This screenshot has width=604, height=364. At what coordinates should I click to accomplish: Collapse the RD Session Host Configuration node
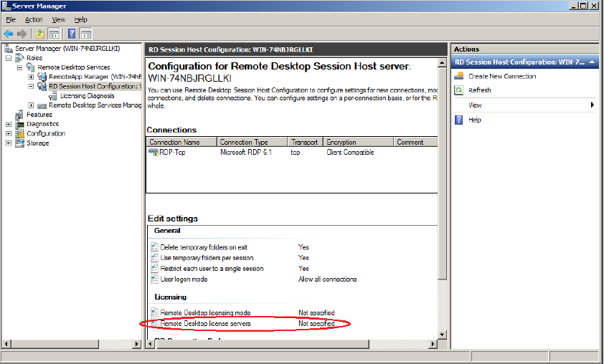pyautogui.click(x=31, y=87)
